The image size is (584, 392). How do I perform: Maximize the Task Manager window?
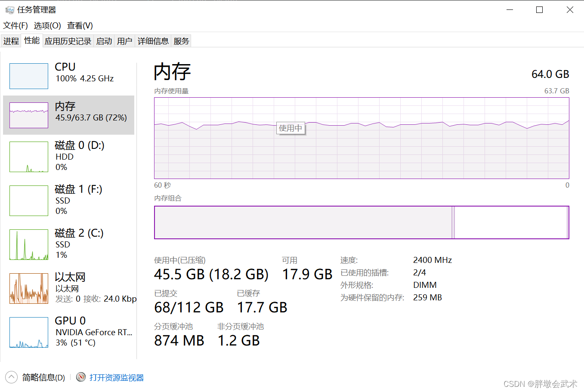[x=539, y=9]
